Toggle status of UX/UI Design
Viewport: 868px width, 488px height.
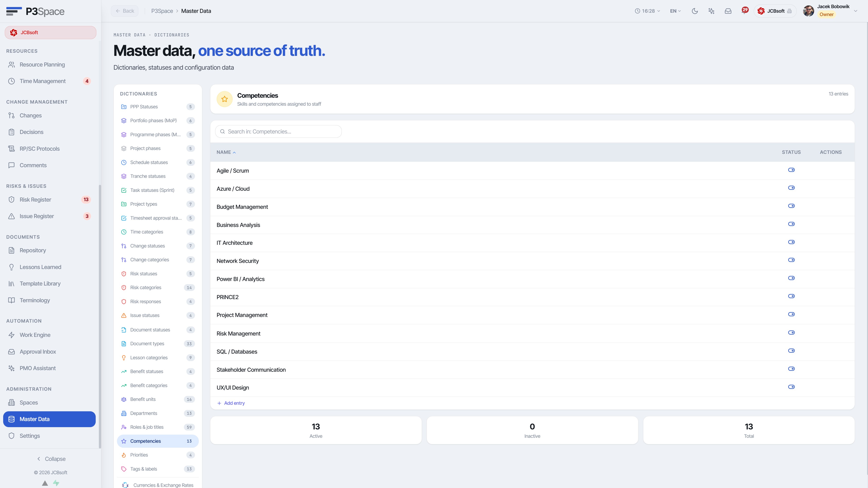(792, 387)
